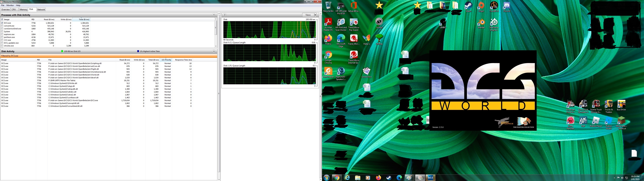Open the Steam desktop shortcut
Screen dimensions: 644x181
click(x=468, y=7)
